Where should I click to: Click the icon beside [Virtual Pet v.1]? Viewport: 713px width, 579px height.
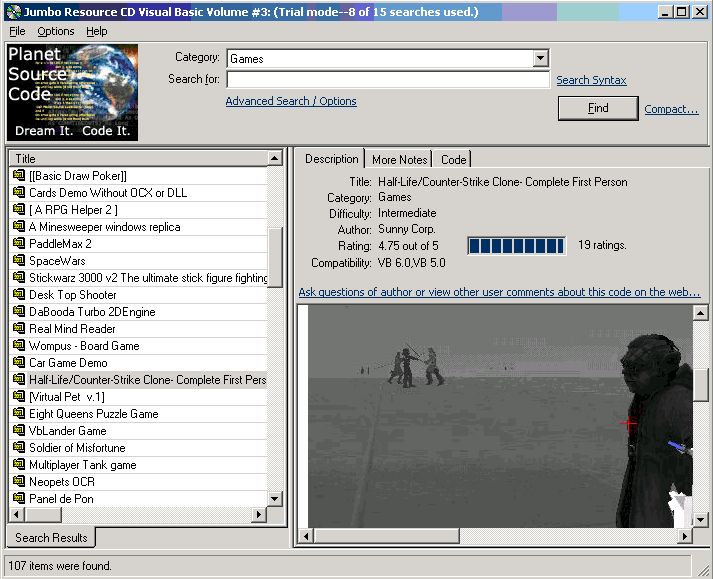(19, 396)
